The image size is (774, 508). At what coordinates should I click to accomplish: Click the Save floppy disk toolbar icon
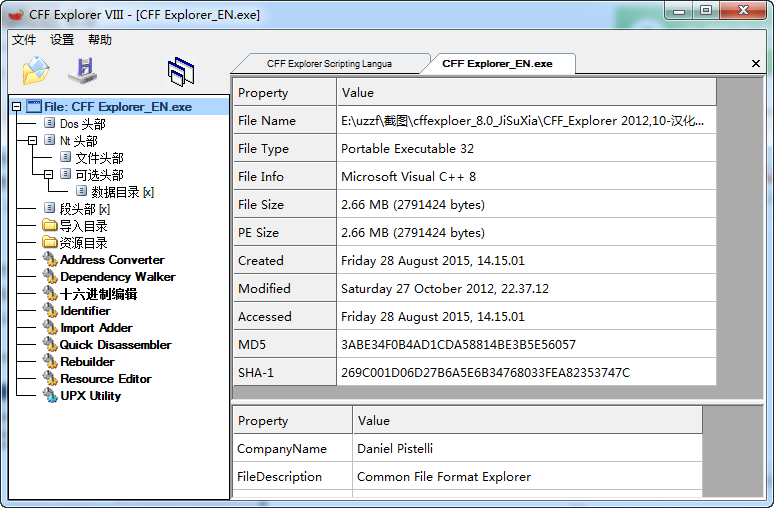pos(82,71)
